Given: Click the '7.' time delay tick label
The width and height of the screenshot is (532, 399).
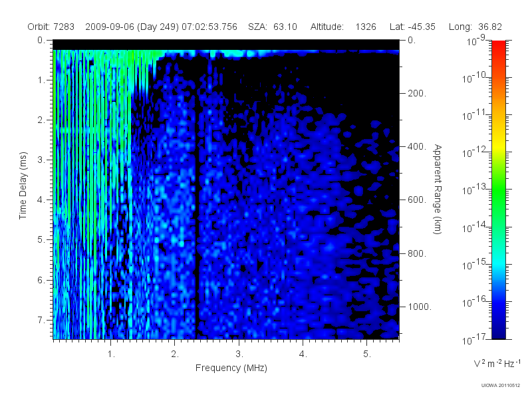Looking at the screenshot, I should tap(41, 320).
